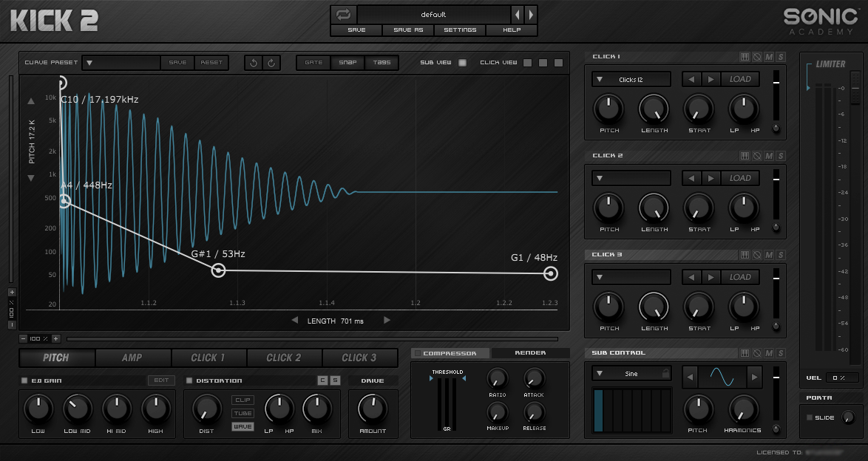Bypass Click 1 with circle-slash icon

click(757, 57)
